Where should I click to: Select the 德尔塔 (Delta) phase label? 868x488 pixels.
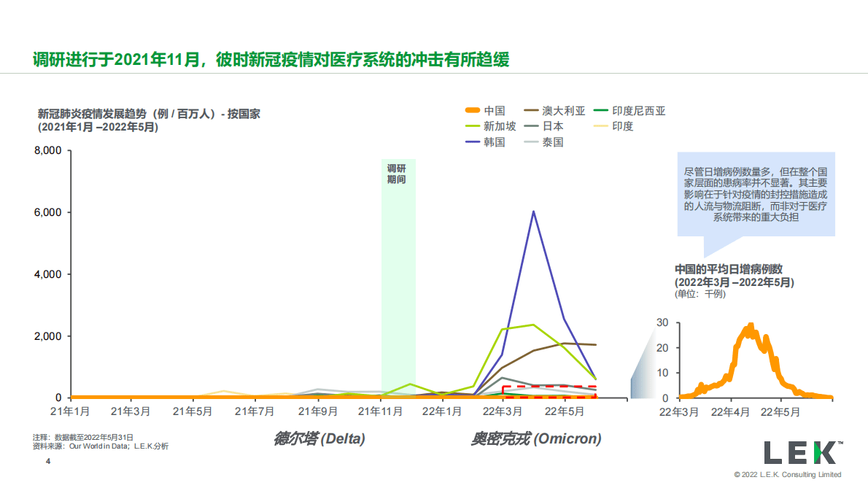tap(319, 438)
